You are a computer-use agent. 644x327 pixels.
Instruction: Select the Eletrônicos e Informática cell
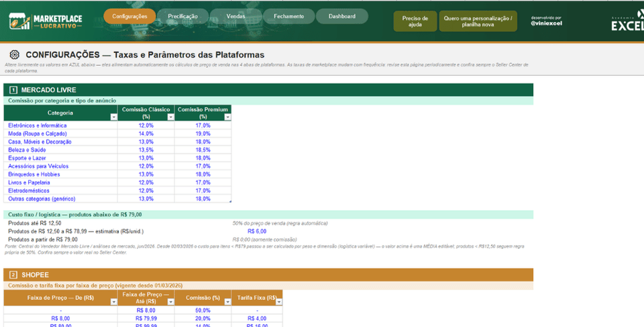click(x=61, y=126)
